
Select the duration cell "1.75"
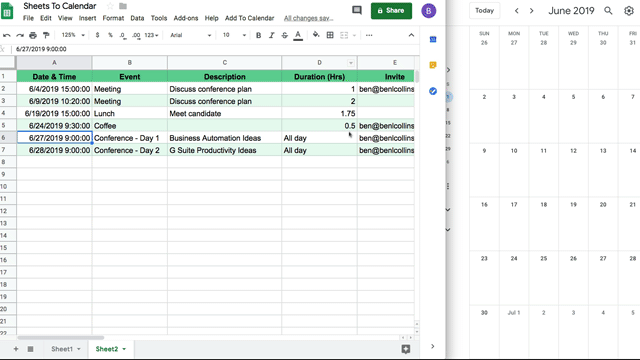click(320, 113)
